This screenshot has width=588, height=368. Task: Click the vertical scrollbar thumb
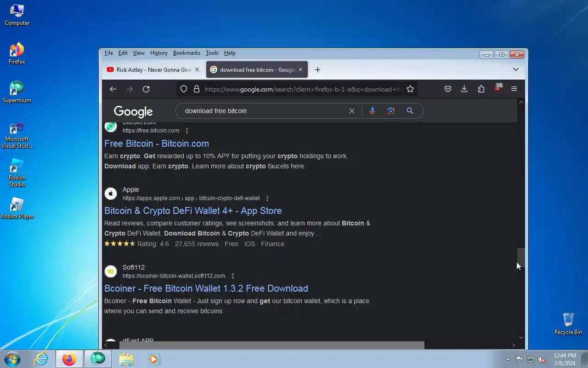pos(521,258)
